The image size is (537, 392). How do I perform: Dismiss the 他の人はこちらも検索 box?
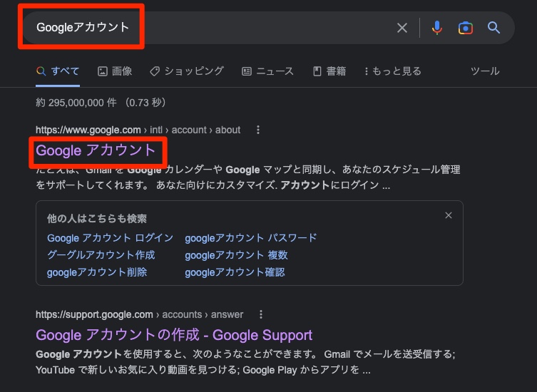tap(449, 215)
